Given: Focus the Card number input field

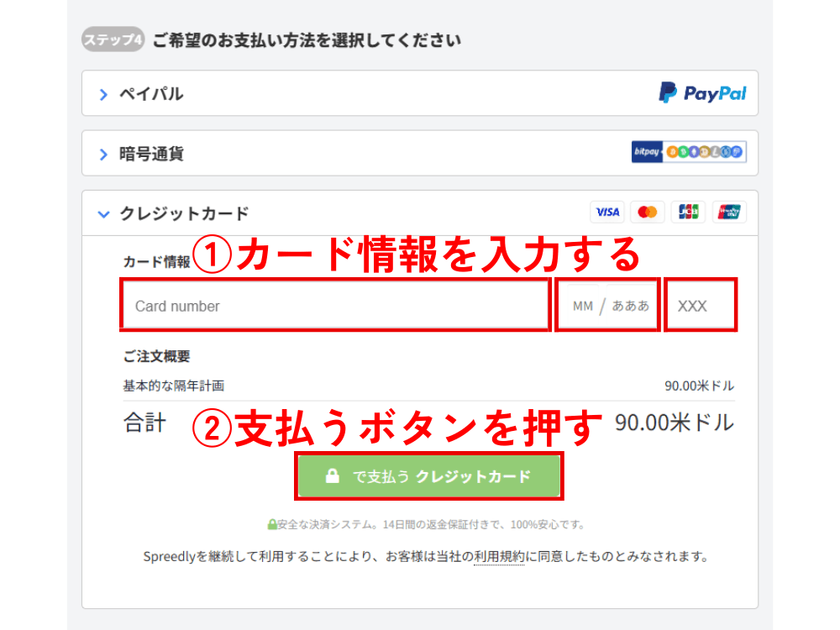Looking at the screenshot, I should 336,306.
